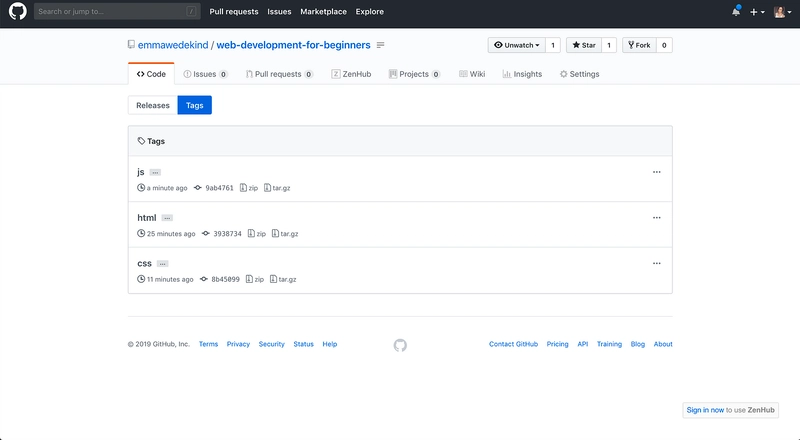
Task: Open the Training footer link
Action: click(x=609, y=344)
